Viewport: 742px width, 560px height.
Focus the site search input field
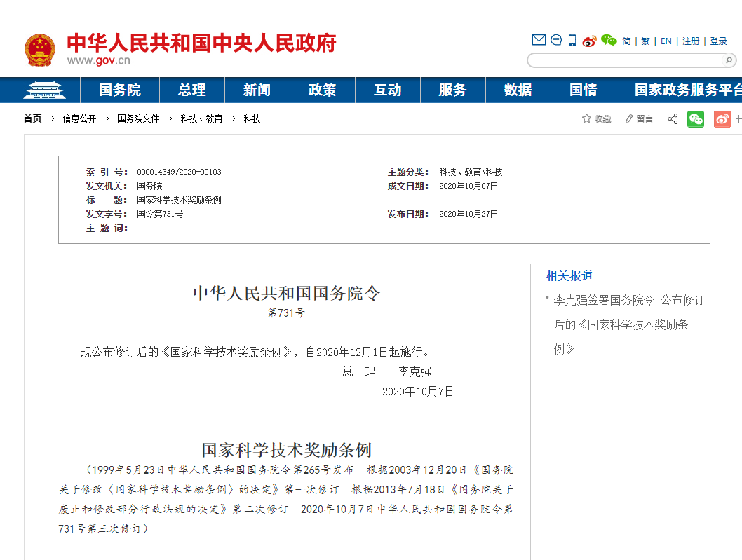(x=624, y=60)
